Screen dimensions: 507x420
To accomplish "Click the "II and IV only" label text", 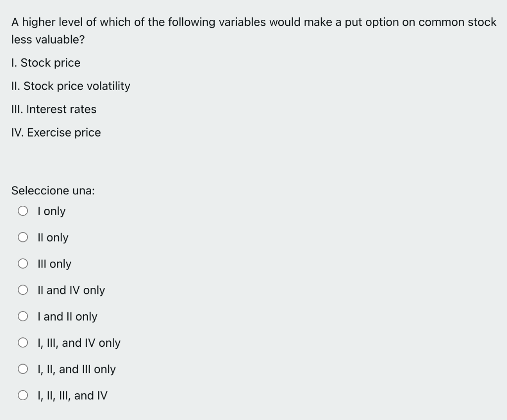I will pyautogui.click(x=71, y=290).
